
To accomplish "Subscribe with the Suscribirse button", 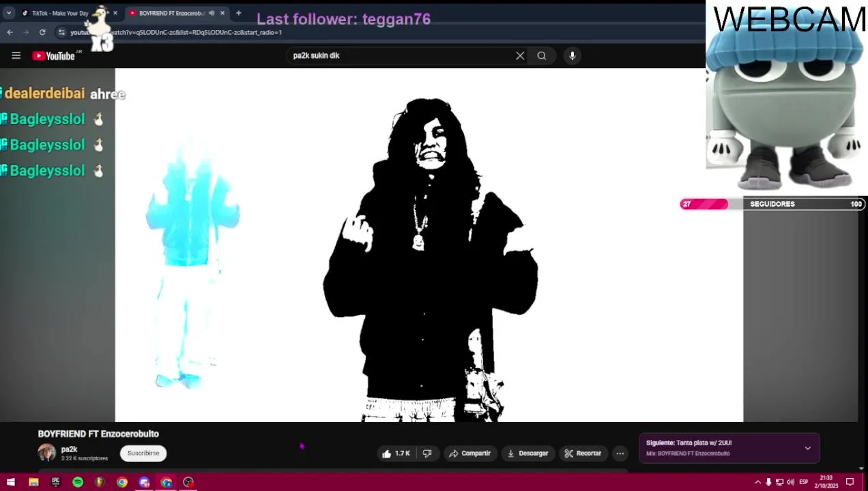I will point(143,453).
